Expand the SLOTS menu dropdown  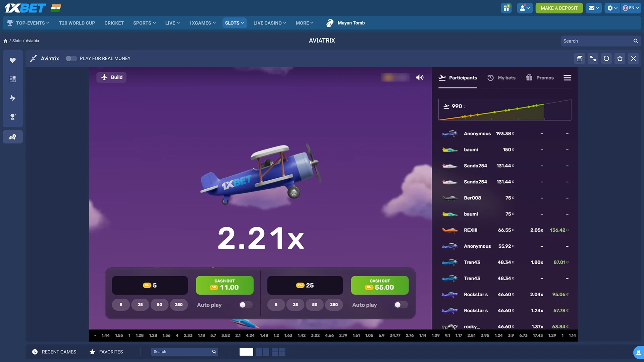(x=234, y=23)
